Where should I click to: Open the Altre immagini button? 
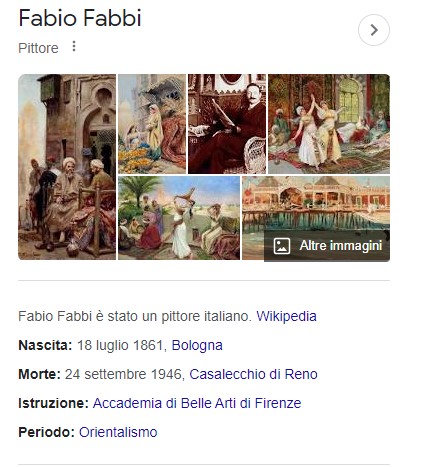click(327, 246)
